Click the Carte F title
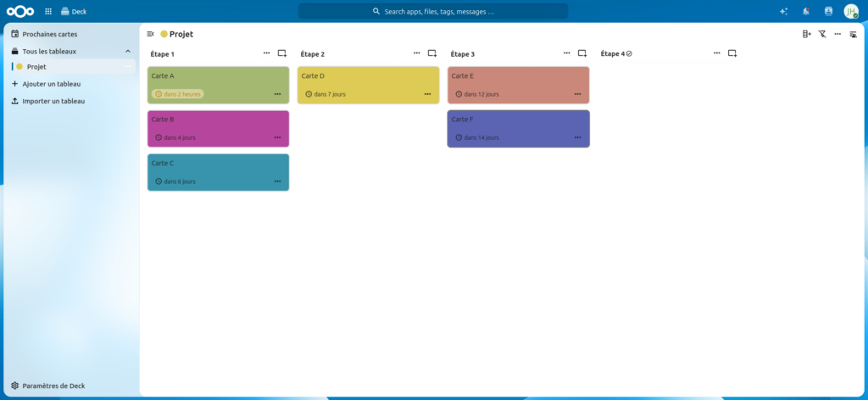Viewport: 868px width, 400px height. pos(462,119)
